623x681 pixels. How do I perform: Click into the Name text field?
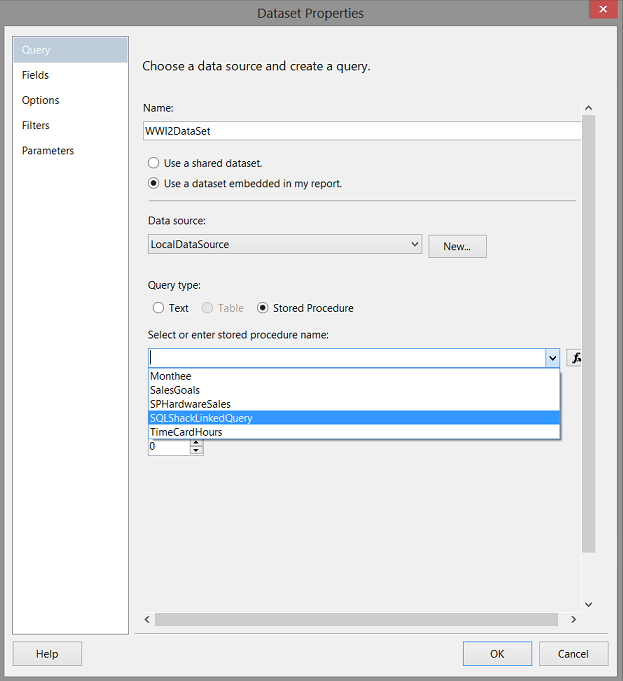tap(362, 131)
